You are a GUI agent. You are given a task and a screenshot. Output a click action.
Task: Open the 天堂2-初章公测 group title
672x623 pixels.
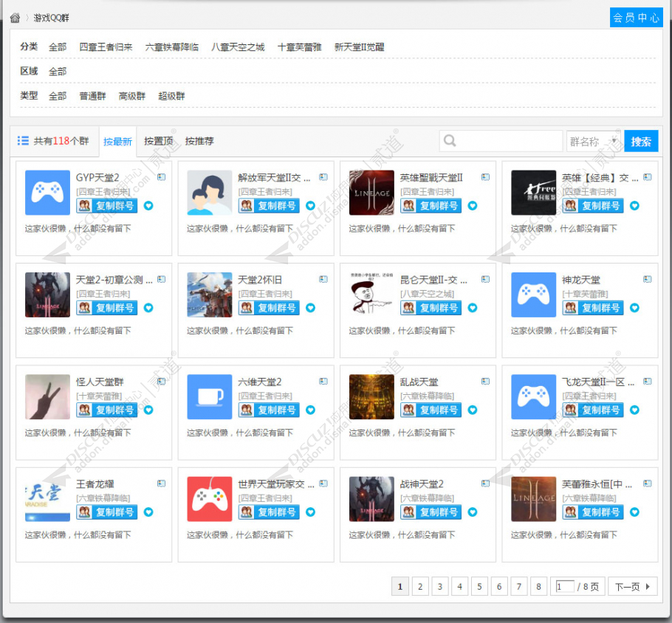pyautogui.click(x=114, y=280)
